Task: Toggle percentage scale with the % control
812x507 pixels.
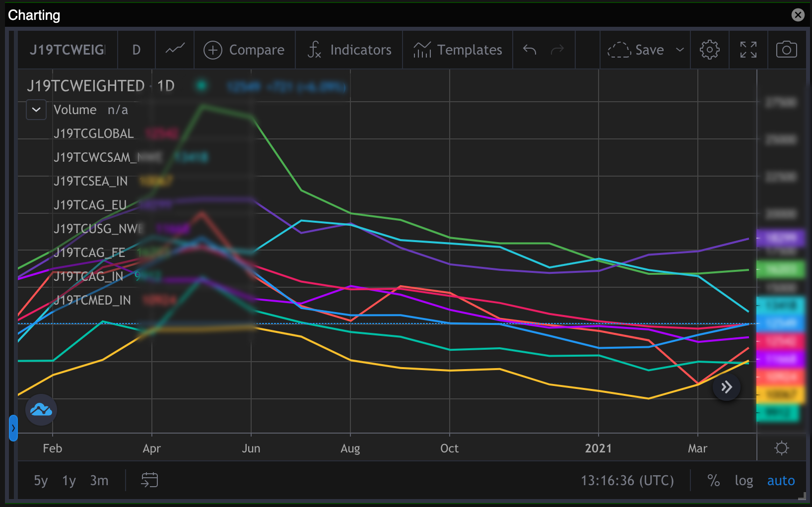Action: pyautogui.click(x=714, y=480)
